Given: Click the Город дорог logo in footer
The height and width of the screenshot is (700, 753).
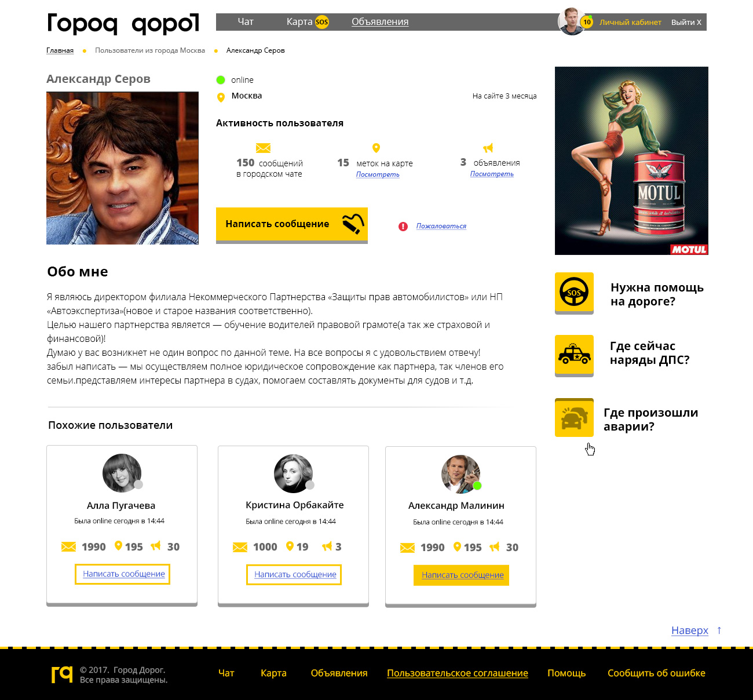Looking at the screenshot, I should click(62, 674).
